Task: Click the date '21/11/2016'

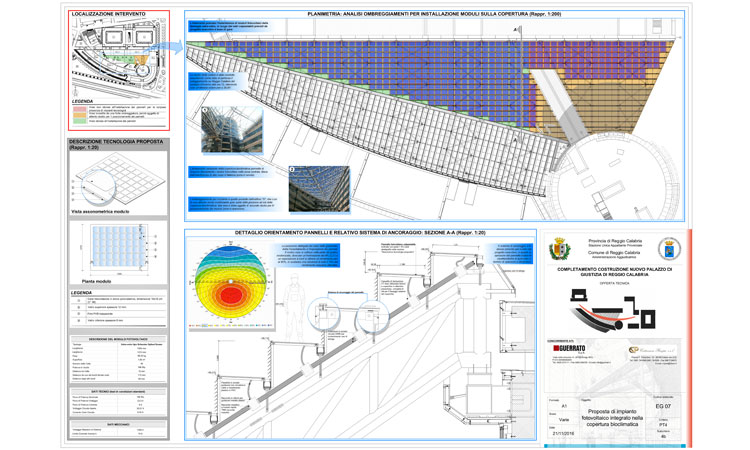Action: [x=564, y=434]
